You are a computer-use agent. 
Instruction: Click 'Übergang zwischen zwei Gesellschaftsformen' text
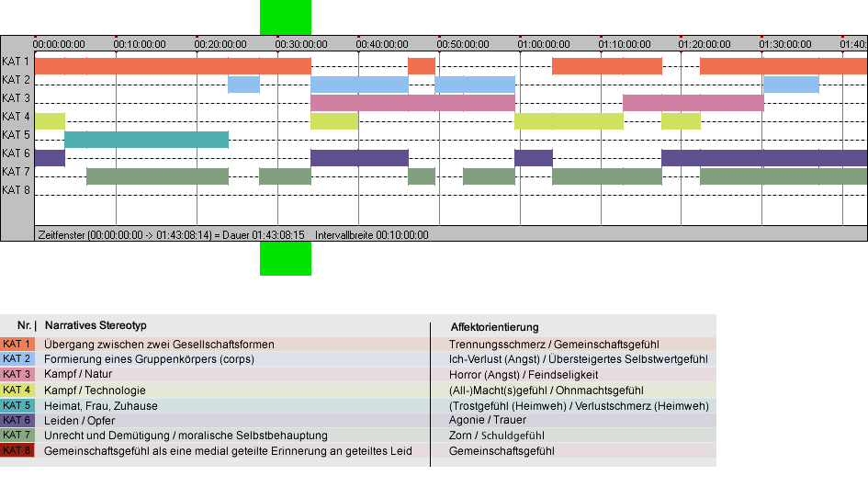[x=160, y=344]
